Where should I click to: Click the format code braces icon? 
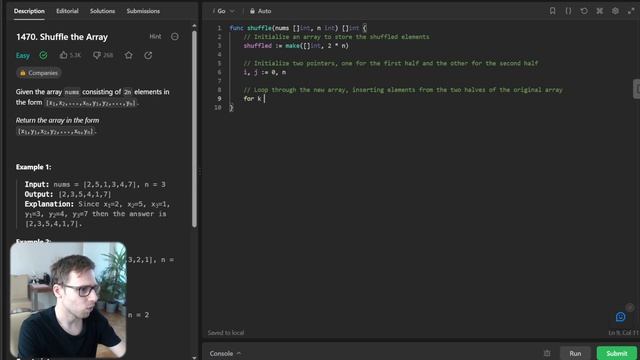click(568, 11)
